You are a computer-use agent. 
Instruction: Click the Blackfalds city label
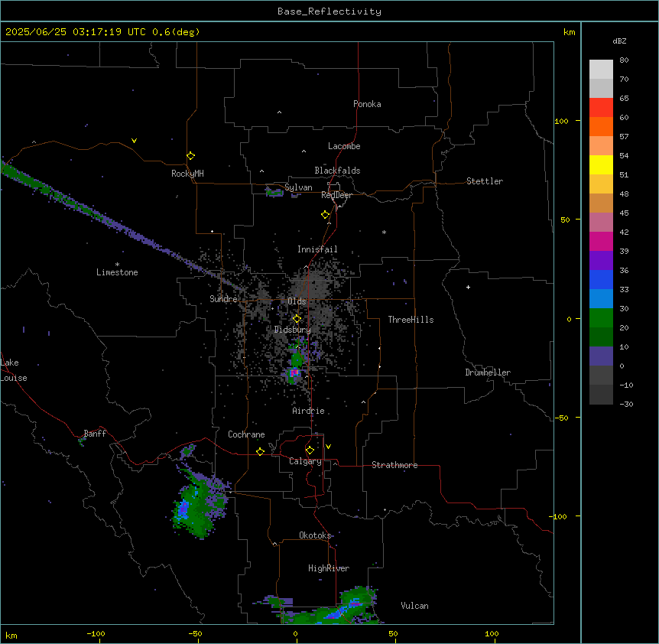[x=337, y=171]
